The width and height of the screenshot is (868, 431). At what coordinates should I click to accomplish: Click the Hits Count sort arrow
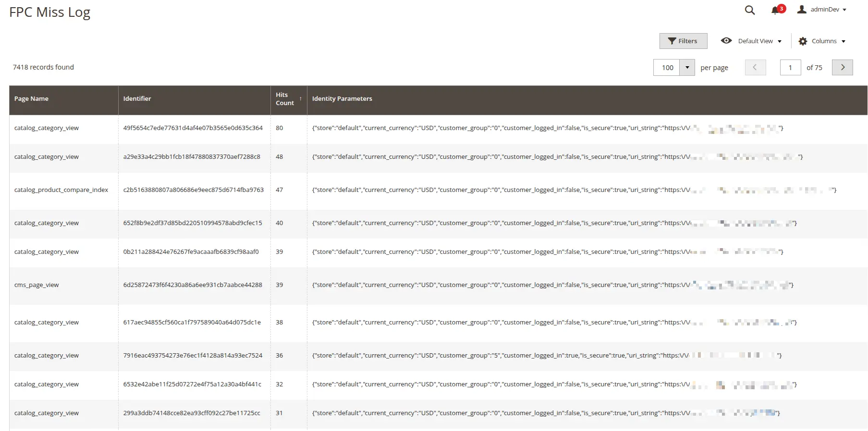tap(301, 99)
